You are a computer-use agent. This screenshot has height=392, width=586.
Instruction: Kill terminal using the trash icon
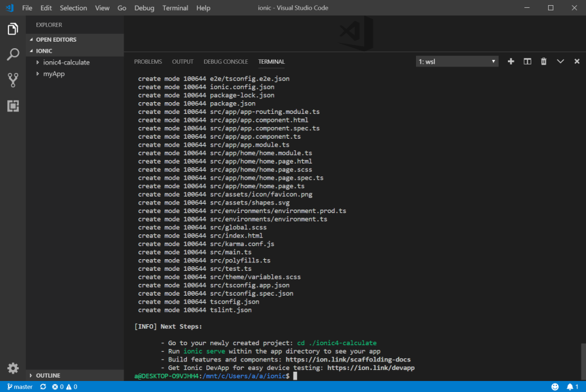544,61
